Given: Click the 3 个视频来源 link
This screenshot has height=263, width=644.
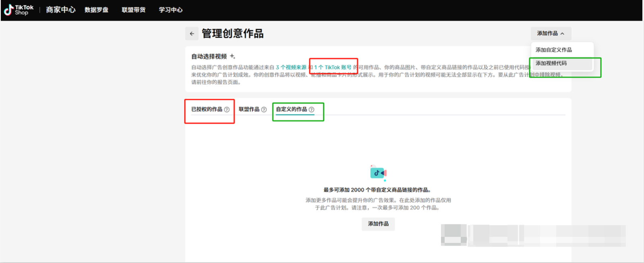Looking at the screenshot, I should click(x=291, y=68).
